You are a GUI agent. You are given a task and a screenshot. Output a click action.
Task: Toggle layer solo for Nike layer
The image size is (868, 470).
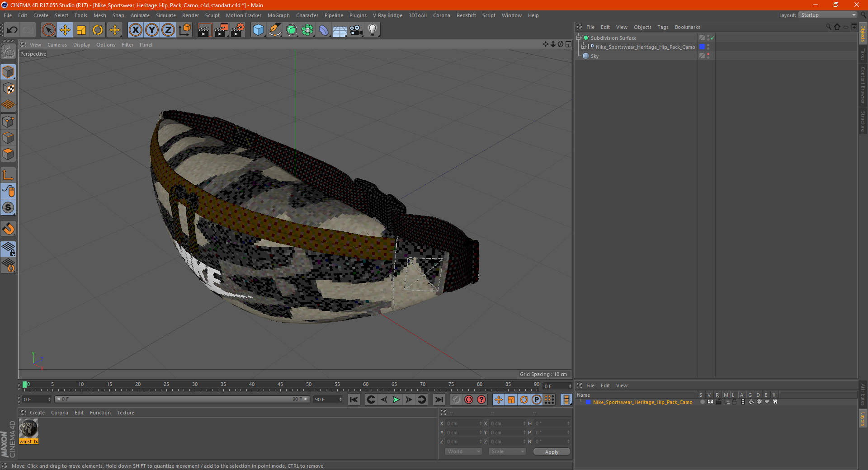[x=702, y=402]
